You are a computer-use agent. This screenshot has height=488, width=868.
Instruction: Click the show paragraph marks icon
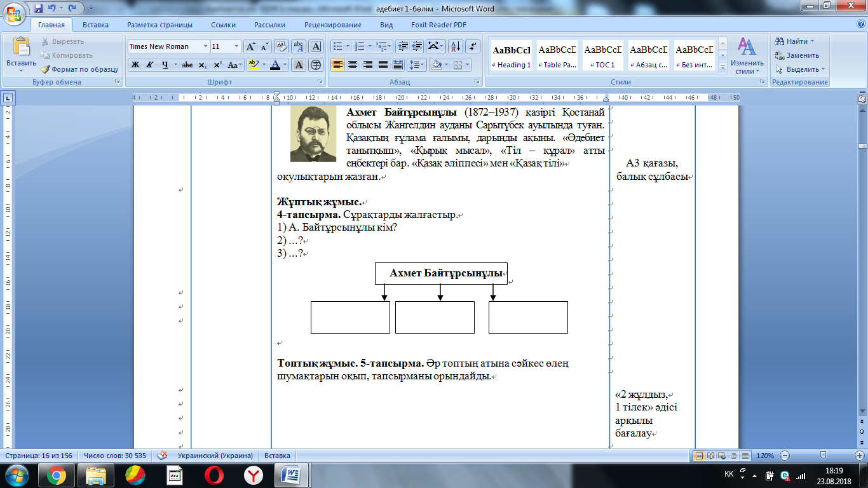point(473,46)
